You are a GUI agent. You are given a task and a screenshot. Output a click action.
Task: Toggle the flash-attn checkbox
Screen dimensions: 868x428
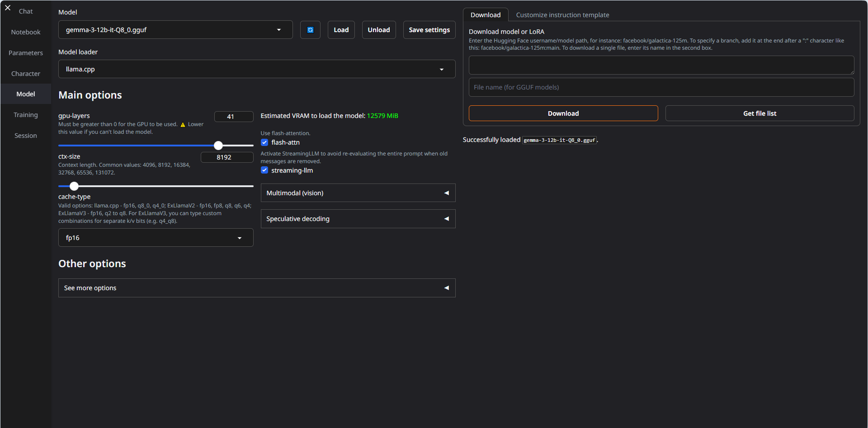point(264,142)
